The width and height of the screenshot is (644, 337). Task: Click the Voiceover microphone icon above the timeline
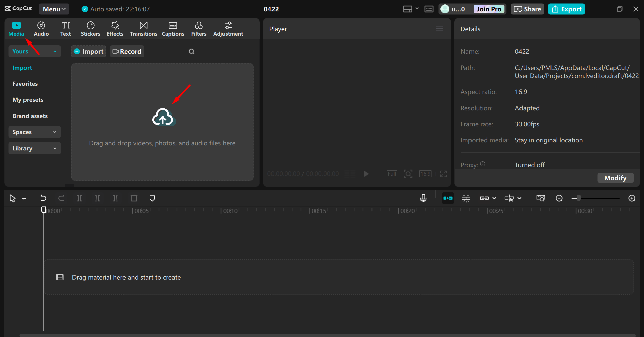tap(423, 198)
